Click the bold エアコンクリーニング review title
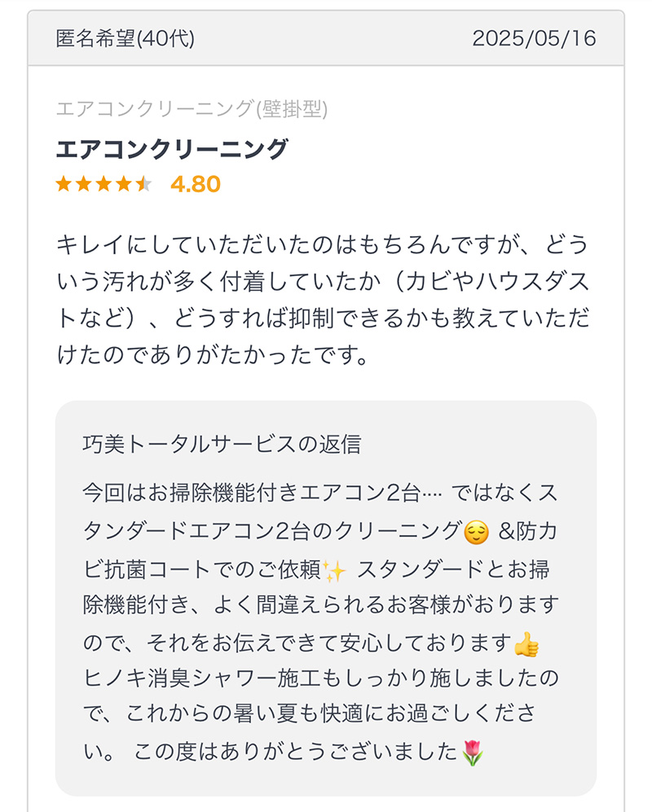Image resolution: width=652 pixels, height=812 pixels. pos(171,149)
